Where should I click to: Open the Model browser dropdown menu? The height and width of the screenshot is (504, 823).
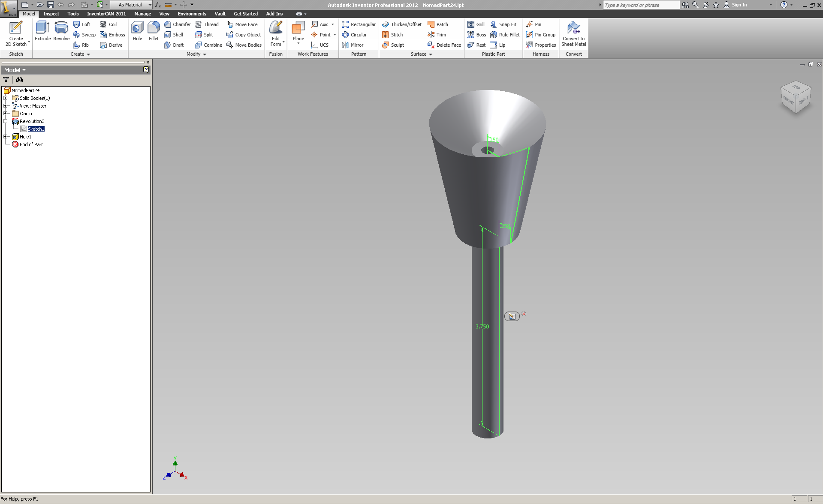click(x=15, y=70)
